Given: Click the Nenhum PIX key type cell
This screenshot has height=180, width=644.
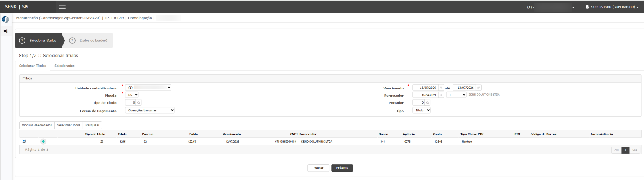Looking at the screenshot, I should click(x=467, y=142).
